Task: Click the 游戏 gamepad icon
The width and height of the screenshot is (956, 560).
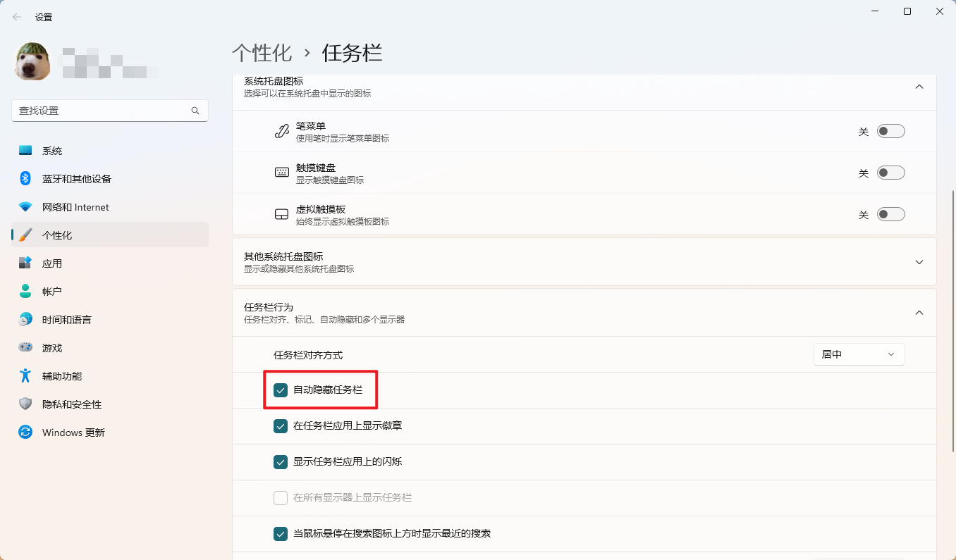Action: pyautogui.click(x=25, y=347)
